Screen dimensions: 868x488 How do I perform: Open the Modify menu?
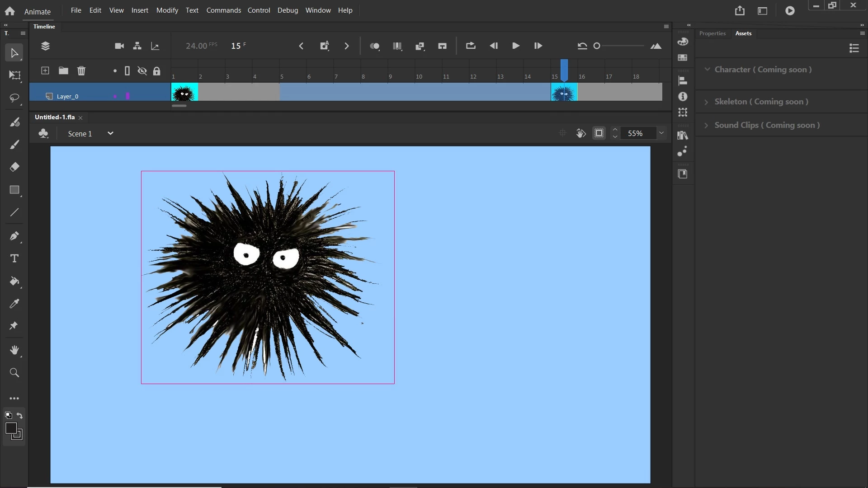[167, 10]
